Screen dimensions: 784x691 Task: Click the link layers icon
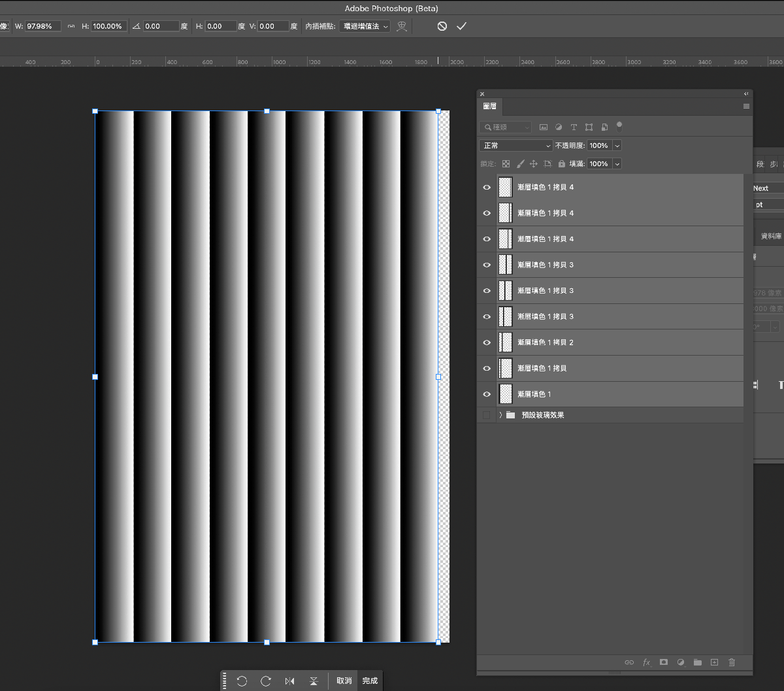coord(629,662)
